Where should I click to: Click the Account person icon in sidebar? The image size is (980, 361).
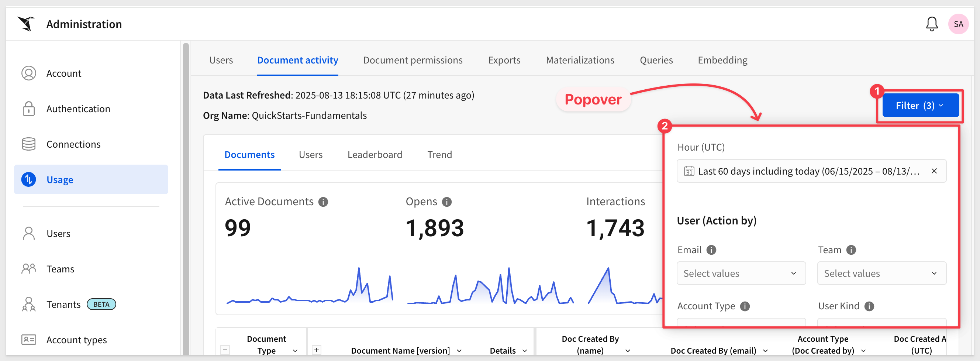click(x=28, y=73)
